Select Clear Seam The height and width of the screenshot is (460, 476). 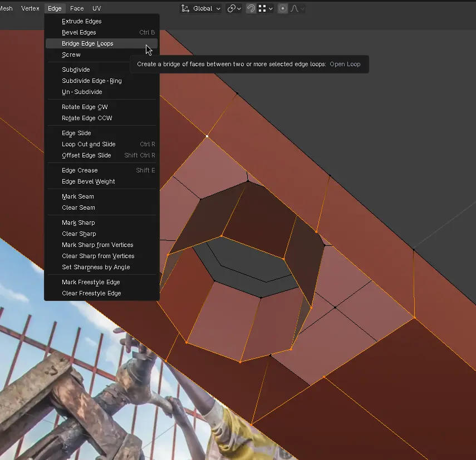click(x=102, y=207)
